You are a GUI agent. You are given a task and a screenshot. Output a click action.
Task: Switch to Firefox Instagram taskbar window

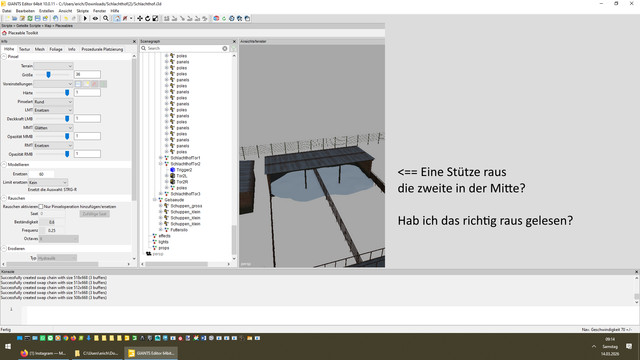click(44, 353)
